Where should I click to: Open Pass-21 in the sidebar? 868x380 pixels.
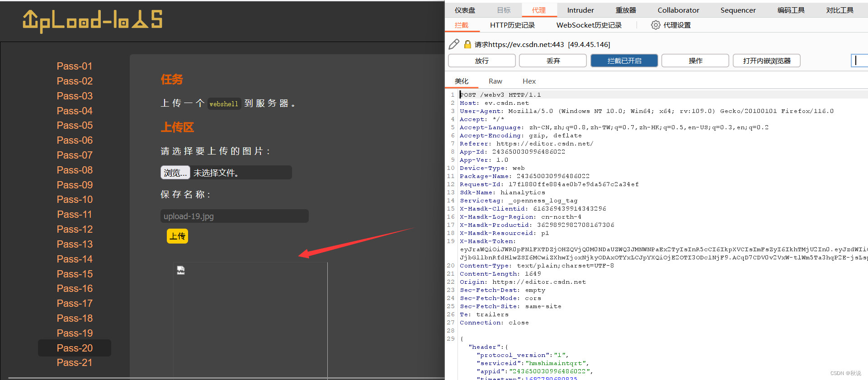75,362
